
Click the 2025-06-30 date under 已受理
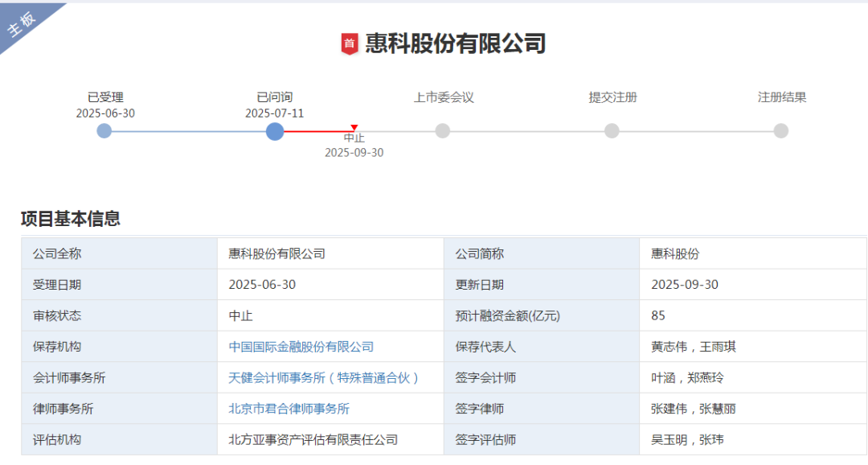tap(105, 113)
